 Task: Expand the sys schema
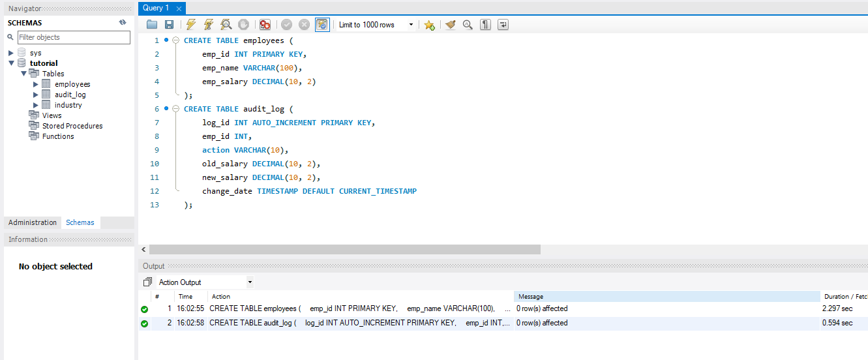click(x=11, y=53)
